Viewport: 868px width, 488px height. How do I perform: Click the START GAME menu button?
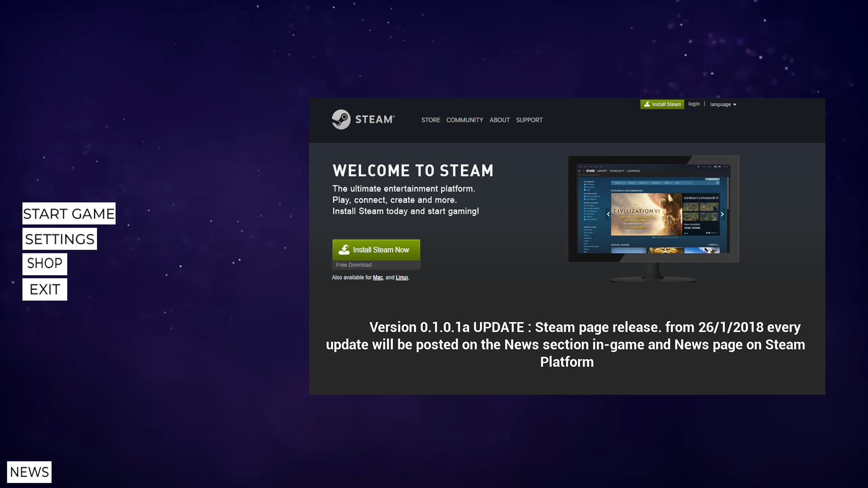coord(69,214)
